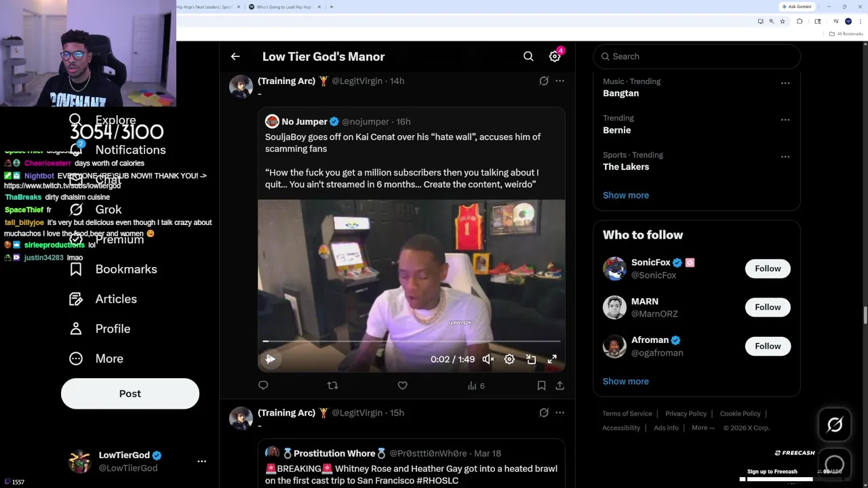The height and width of the screenshot is (488, 868).
Task: Toggle picture-in-picture for the video
Action: [x=531, y=359]
